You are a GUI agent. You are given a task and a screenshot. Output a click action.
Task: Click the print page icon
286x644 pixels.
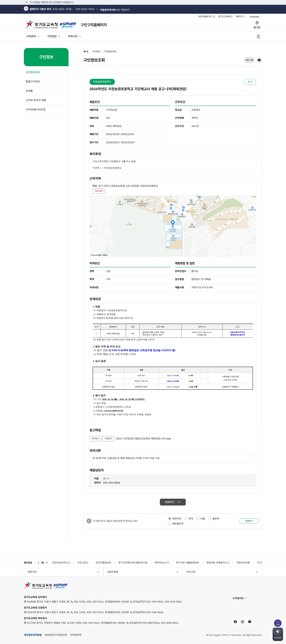click(259, 60)
